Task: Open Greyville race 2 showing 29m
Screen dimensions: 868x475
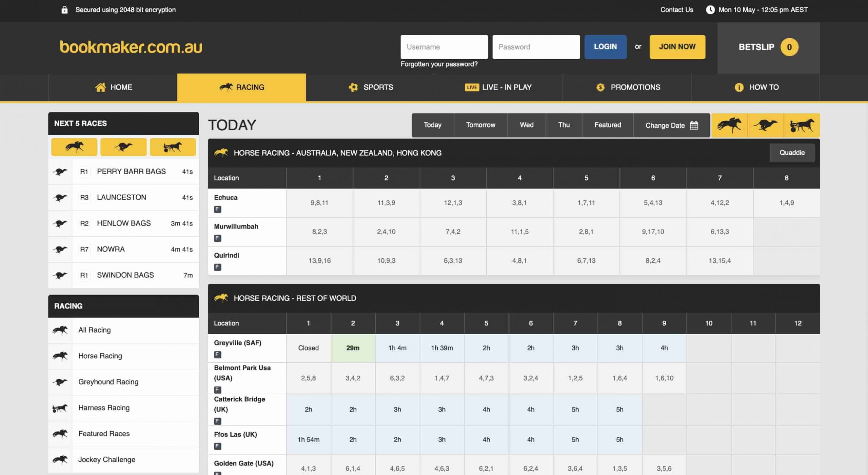Action: coord(353,348)
